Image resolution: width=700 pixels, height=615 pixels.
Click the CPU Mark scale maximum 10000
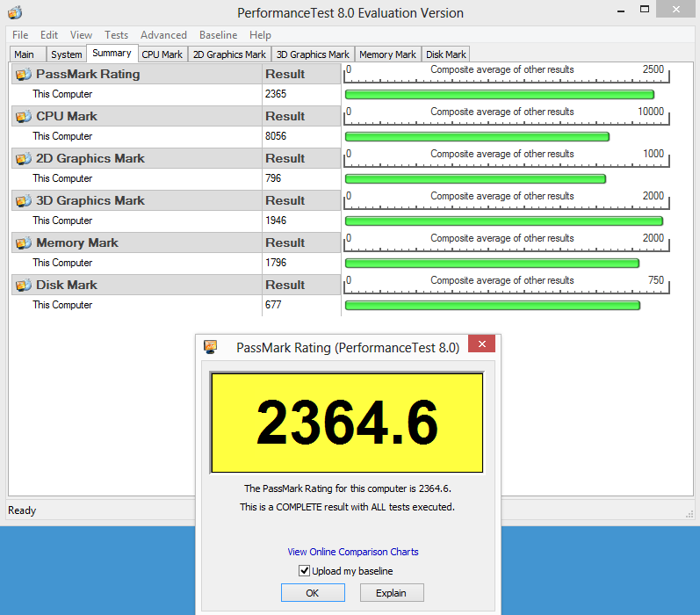coord(651,112)
